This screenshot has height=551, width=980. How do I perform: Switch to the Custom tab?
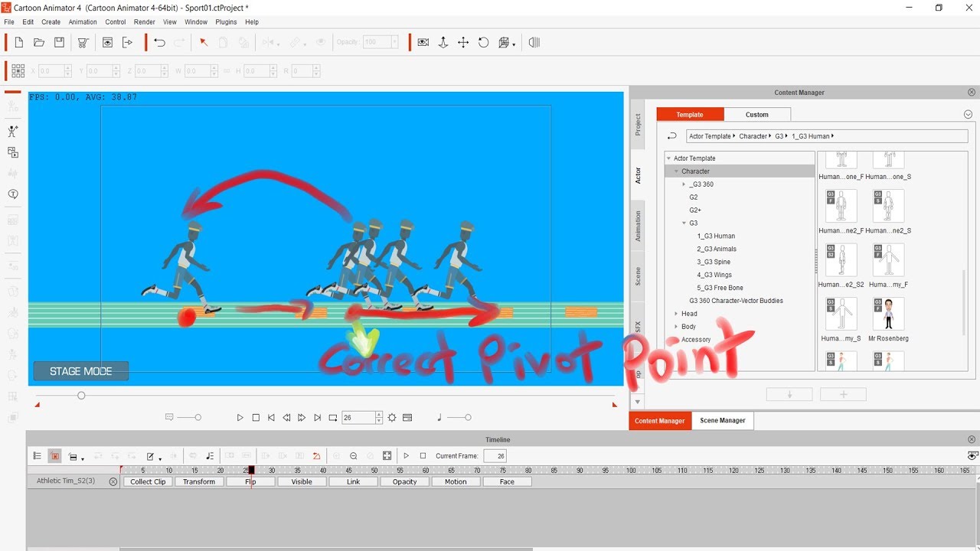coord(757,115)
